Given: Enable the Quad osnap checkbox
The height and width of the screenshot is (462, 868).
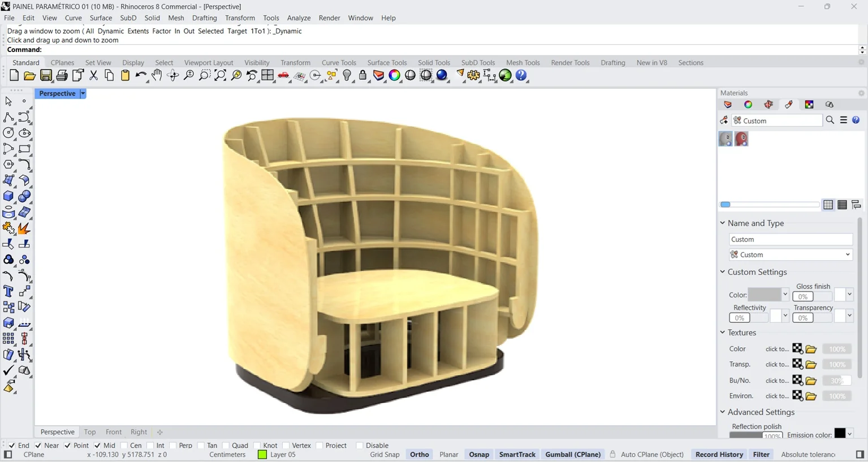Looking at the screenshot, I should 226,446.
